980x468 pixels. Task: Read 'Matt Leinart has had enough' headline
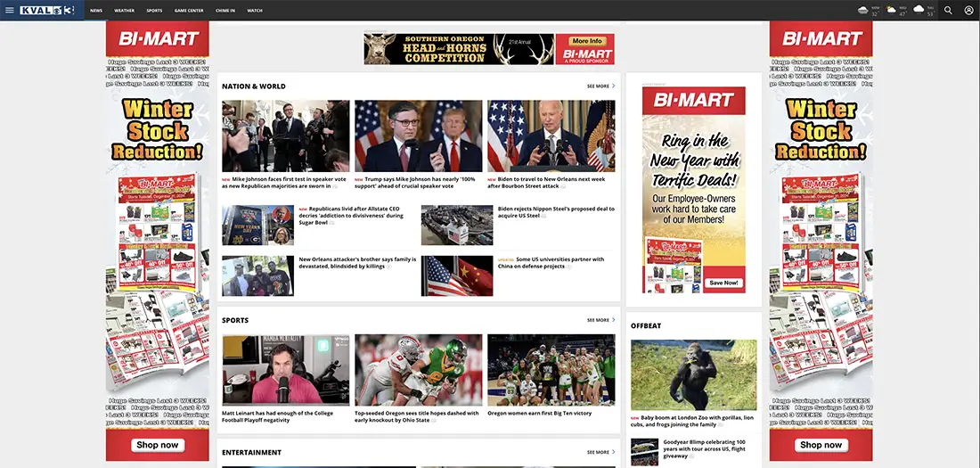pos(277,416)
